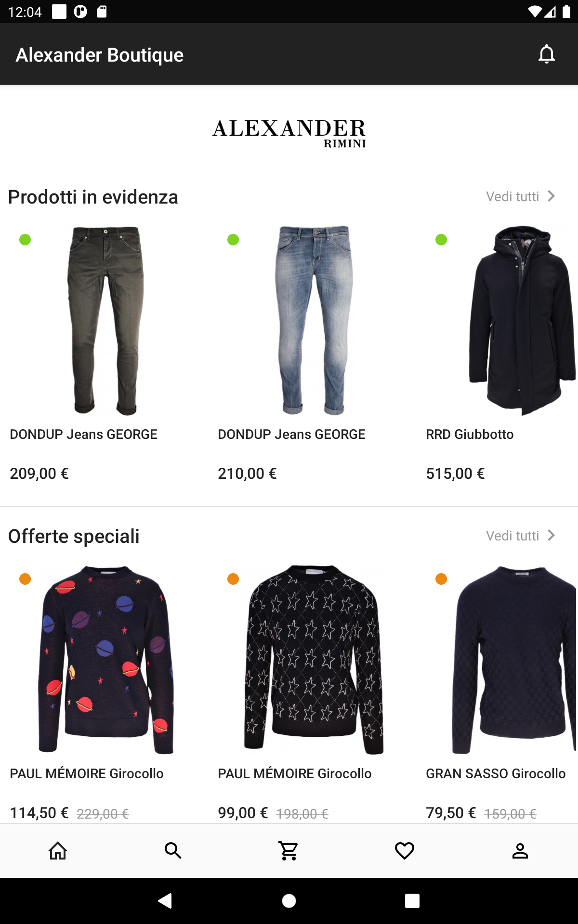The image size is (578, 924).
Task: Open the account profile icon
Action: pyautogui.click(x=520, y=850)
